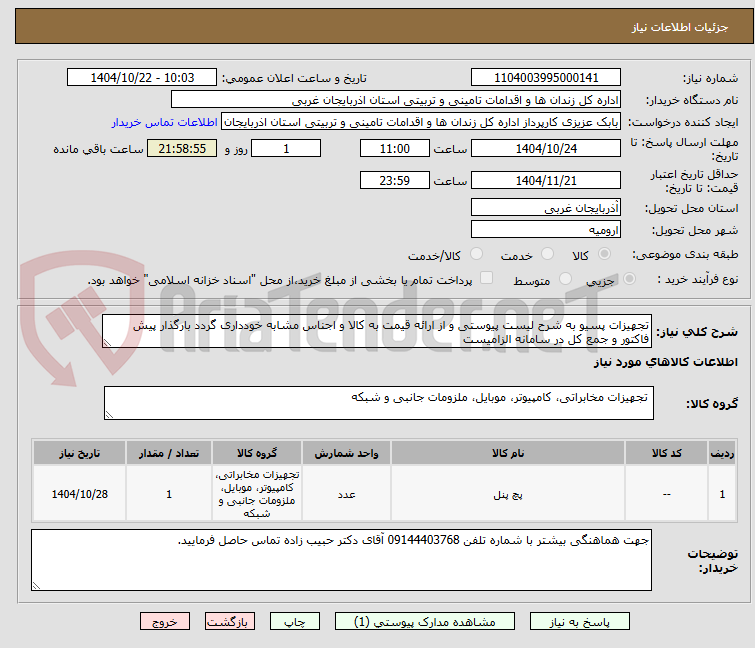Click the شرح کلی نیاز text area
Viewport: 755px width, 648px height.
click(x=377, y=331)
